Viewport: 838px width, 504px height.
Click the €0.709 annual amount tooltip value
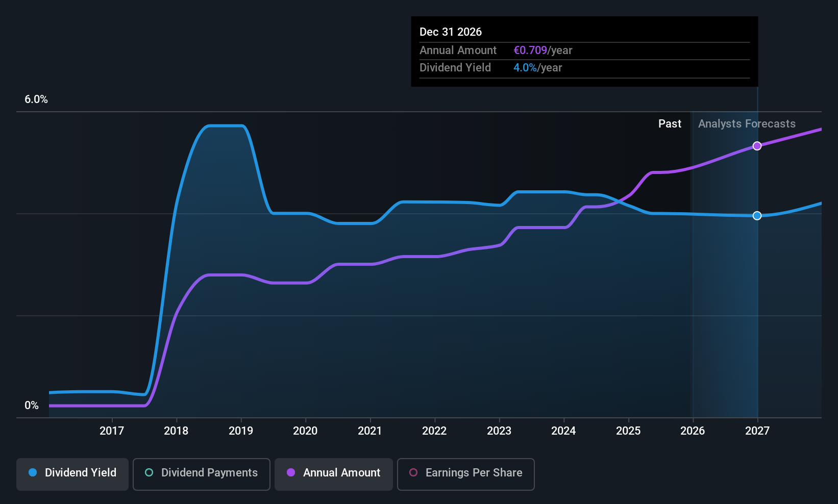tap(530, 51)
